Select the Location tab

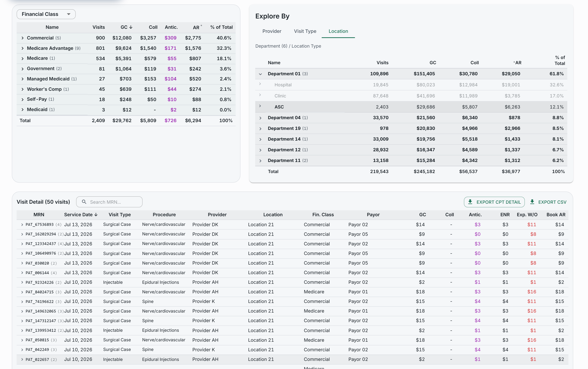coord(338,31)
